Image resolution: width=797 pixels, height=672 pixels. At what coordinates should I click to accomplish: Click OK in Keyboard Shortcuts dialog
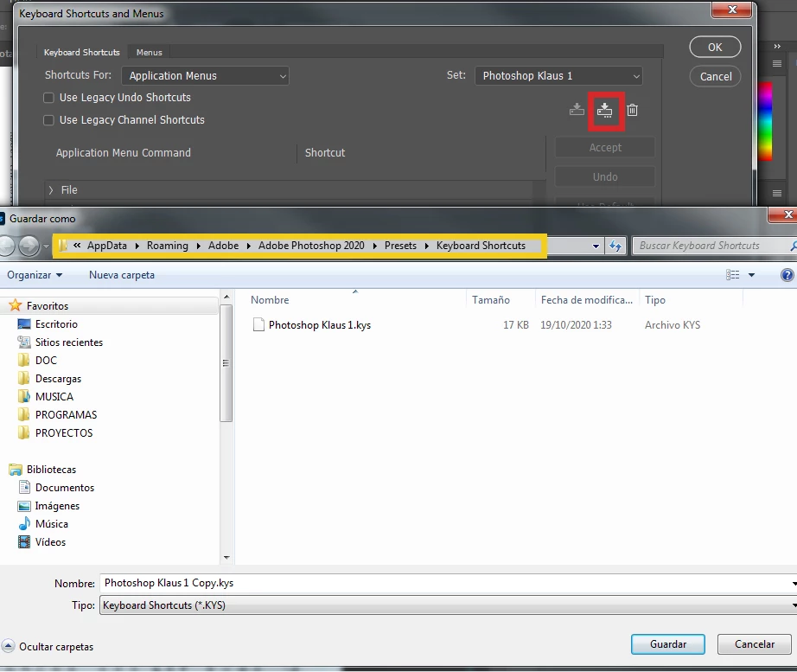tap(715, 48)
